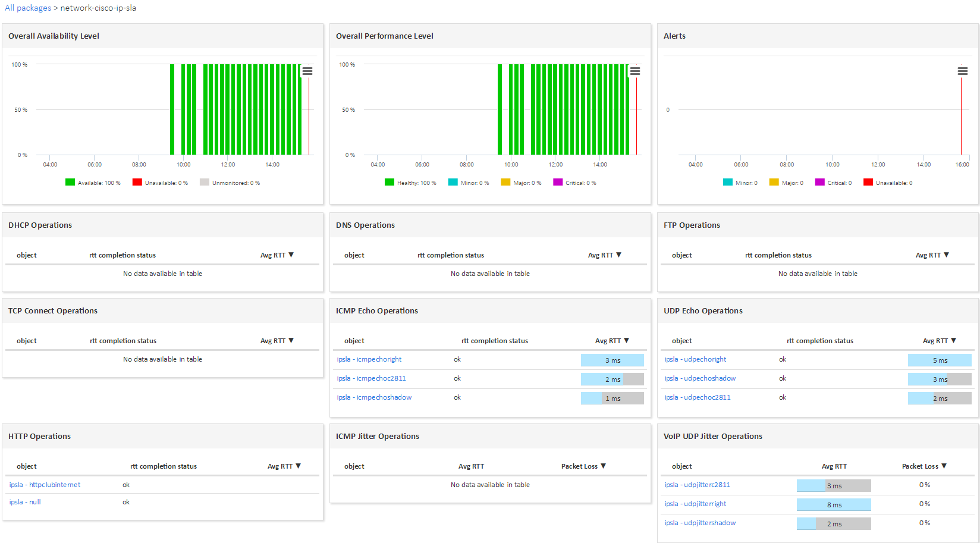Open ipsla - httpclubinternet object

(x=45, y=485)
